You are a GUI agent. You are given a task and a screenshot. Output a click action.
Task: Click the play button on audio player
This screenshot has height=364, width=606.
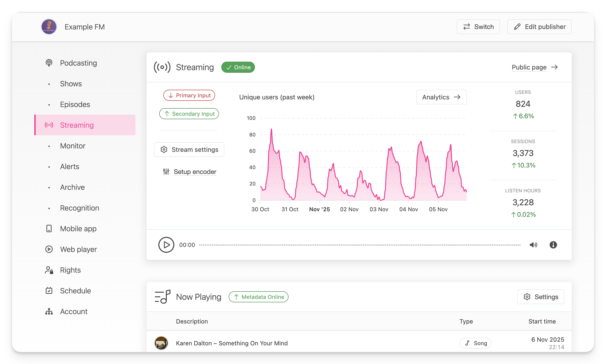(x=166, y=245)
